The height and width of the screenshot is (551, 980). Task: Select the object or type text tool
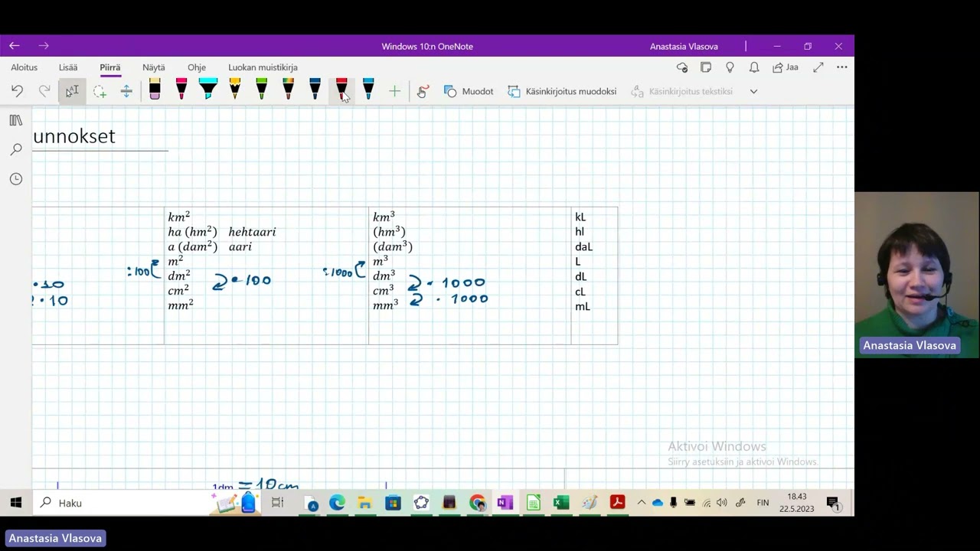(72, 91)
